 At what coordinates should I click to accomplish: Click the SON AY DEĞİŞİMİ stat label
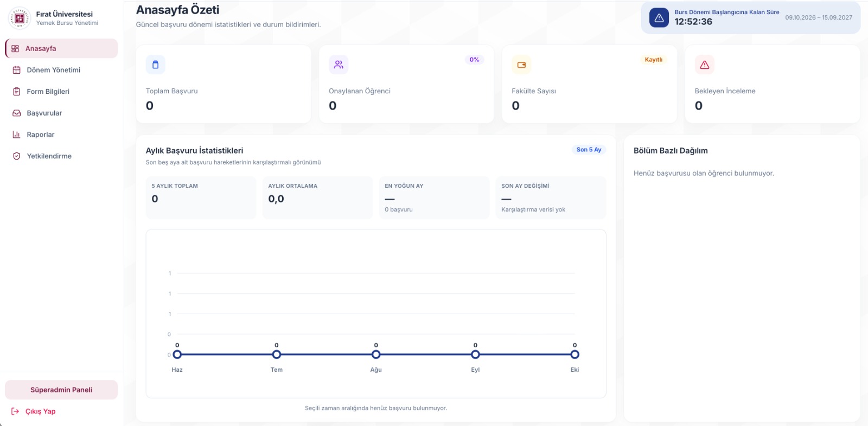click(525, 186)
